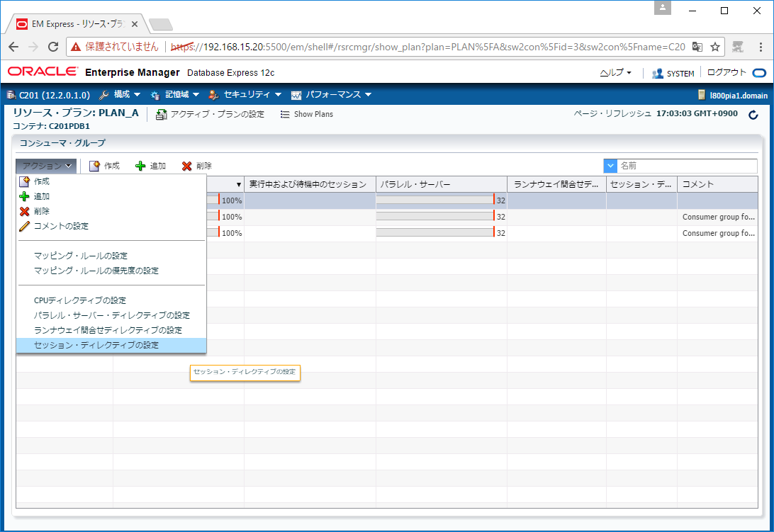The width and height of the screenshot is (774, 532).
Task: Select マッピング・ルールの設定 menu item
Action: click(111, 256)
